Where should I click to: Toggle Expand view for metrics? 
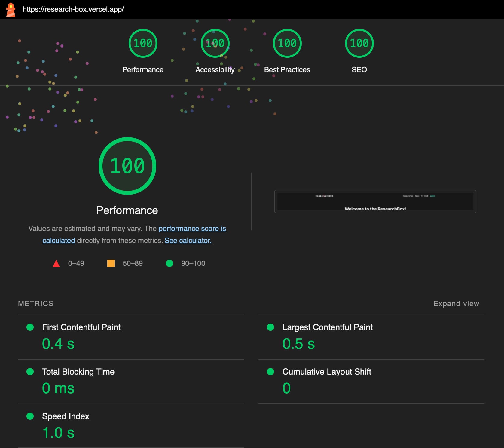[x=456, y=304]
